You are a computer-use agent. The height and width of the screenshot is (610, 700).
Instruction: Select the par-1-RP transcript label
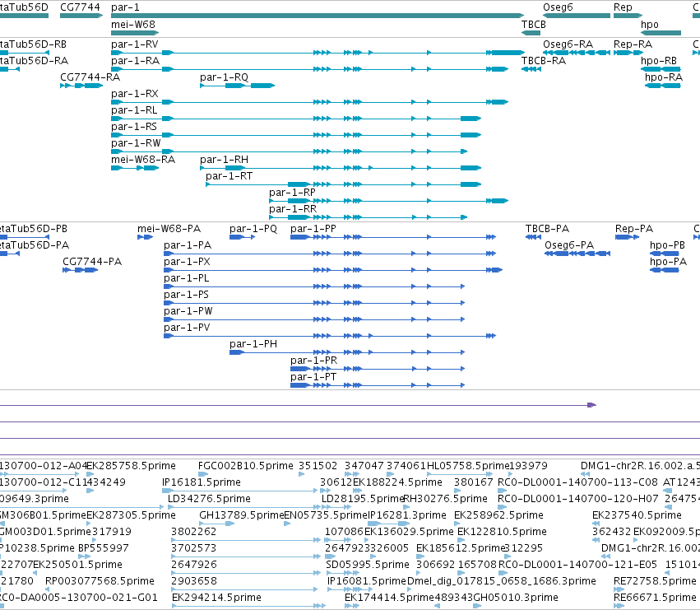tap(292, 193)
